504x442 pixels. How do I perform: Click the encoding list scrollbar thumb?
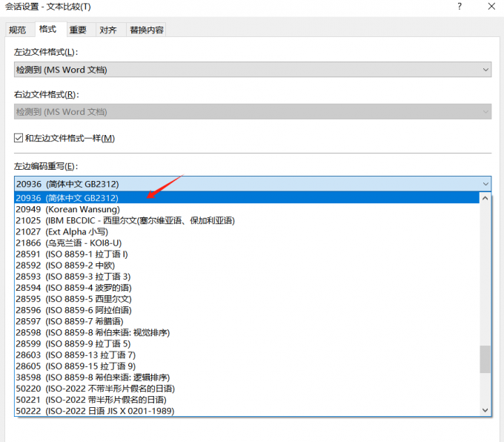click(x=485, y=359)
